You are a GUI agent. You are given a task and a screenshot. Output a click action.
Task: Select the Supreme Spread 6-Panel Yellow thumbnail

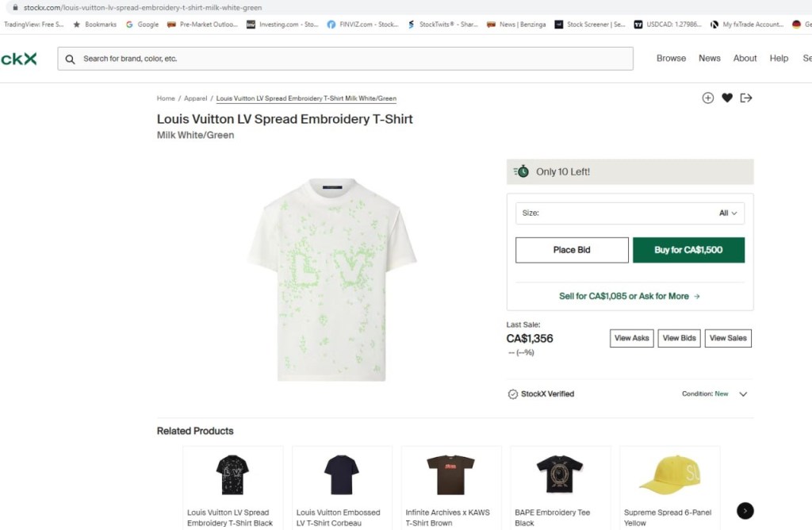669,474
